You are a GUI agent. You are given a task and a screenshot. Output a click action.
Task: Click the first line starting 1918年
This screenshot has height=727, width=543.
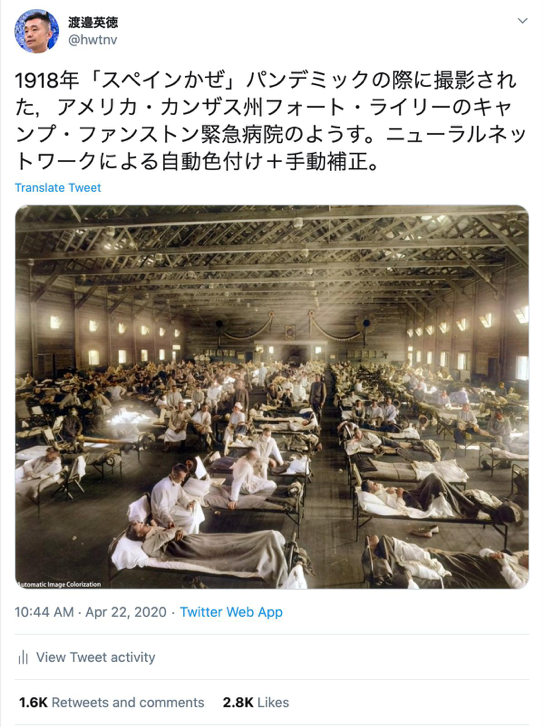(266, 80)
